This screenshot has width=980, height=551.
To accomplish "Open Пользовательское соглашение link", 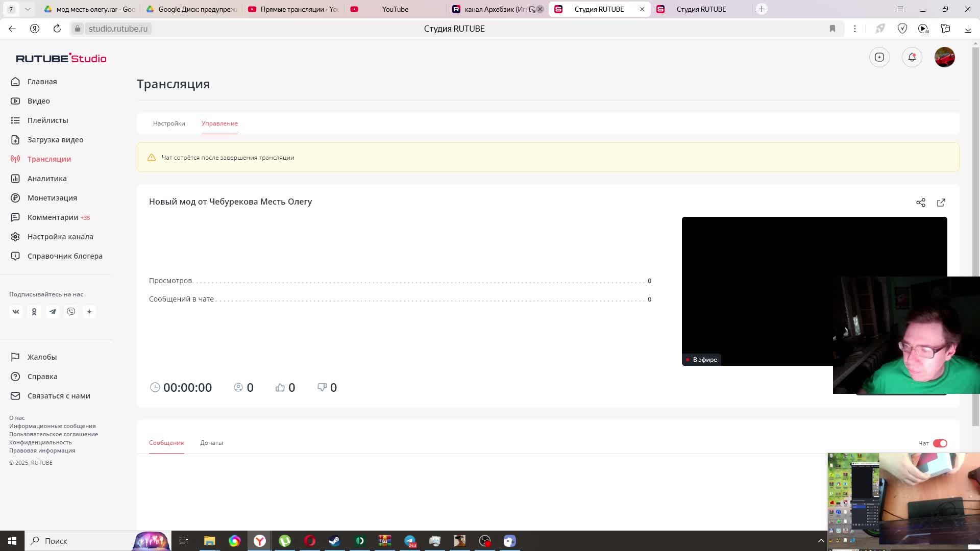I will (x=54, y=434).
